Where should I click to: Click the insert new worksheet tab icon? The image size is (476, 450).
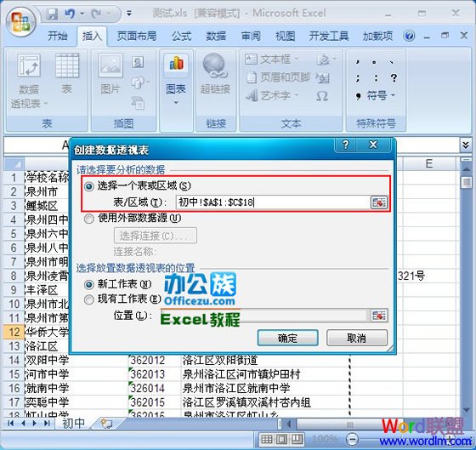pos(106,424)
